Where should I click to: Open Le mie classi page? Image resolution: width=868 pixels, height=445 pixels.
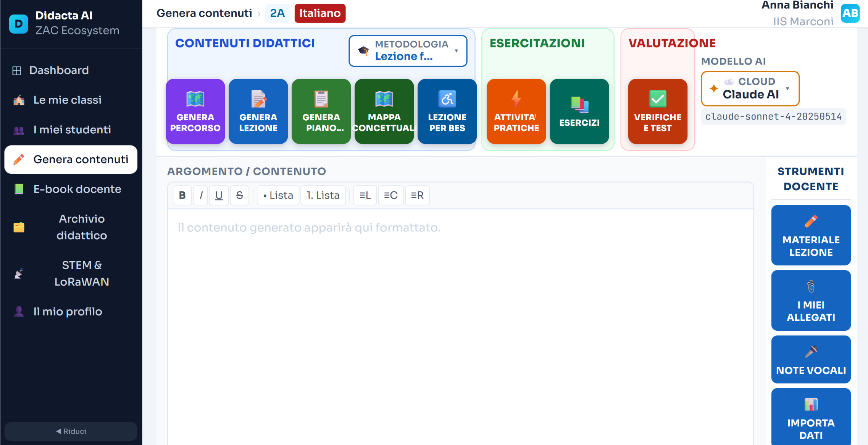point(71,100)
